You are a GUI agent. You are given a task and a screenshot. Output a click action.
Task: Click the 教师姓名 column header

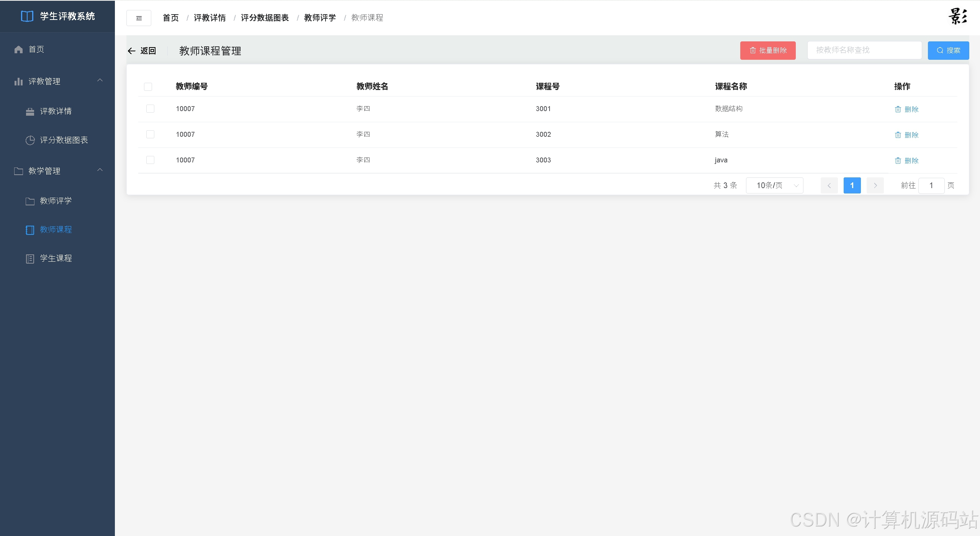click(x=372, y=87)
